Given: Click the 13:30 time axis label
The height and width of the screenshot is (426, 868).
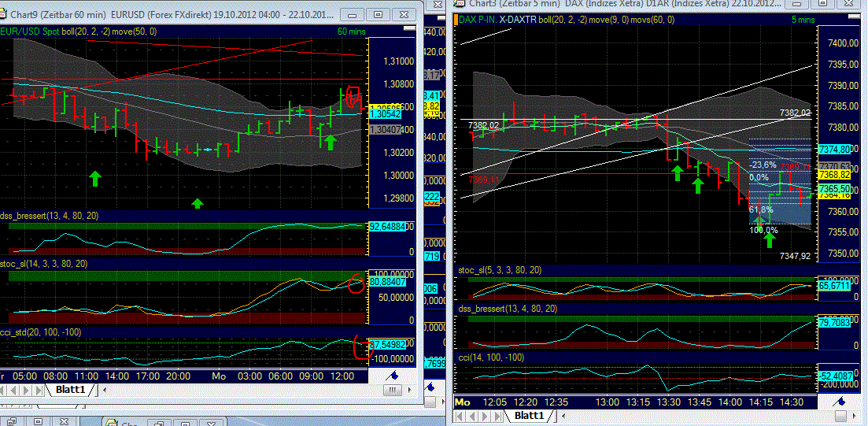Looking at the screenshot, I should (669, 402).
